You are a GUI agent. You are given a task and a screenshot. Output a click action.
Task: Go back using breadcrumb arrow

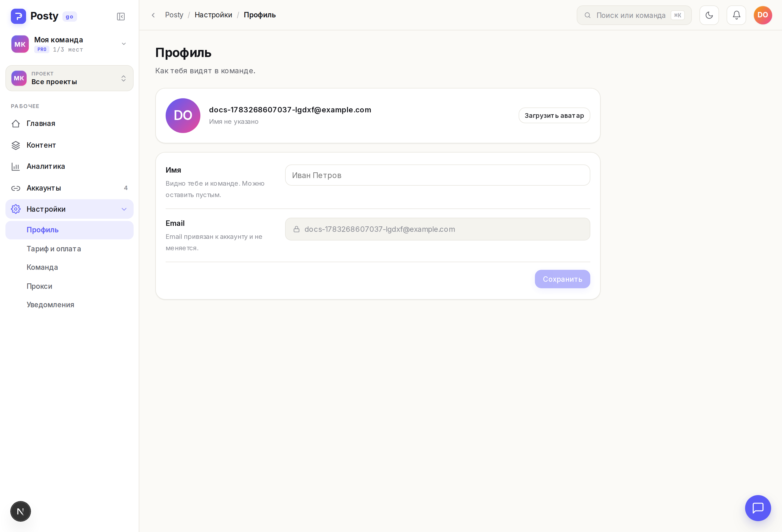click(x=153, y=15)
